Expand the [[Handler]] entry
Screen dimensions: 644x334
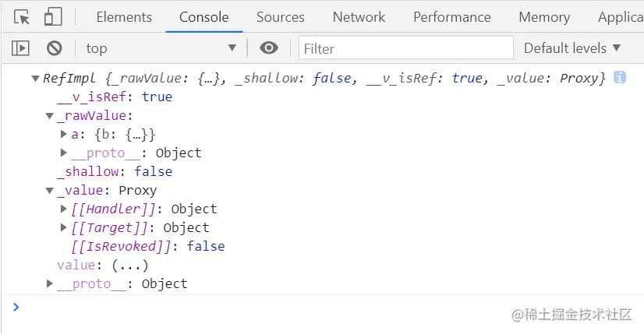coord(64,209)
